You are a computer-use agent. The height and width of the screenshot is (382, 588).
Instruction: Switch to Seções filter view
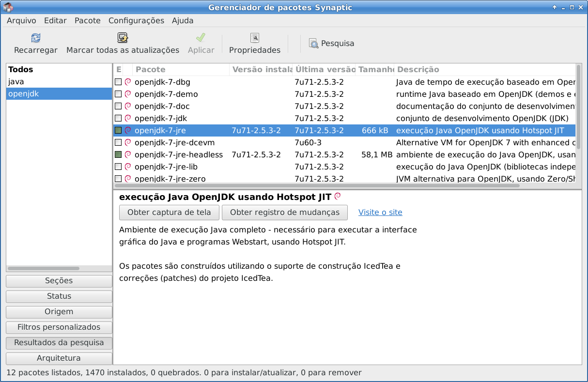[59, 281]
